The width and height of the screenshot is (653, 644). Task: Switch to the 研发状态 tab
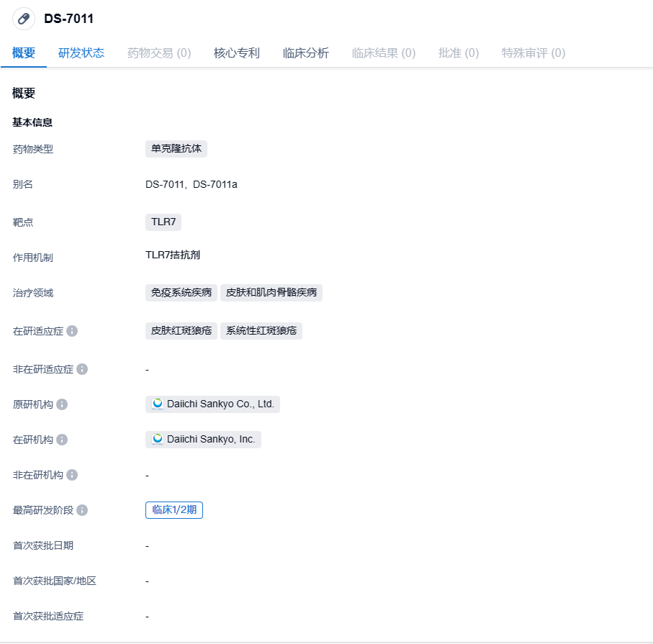pyautogui.click(x=81, y=53)
